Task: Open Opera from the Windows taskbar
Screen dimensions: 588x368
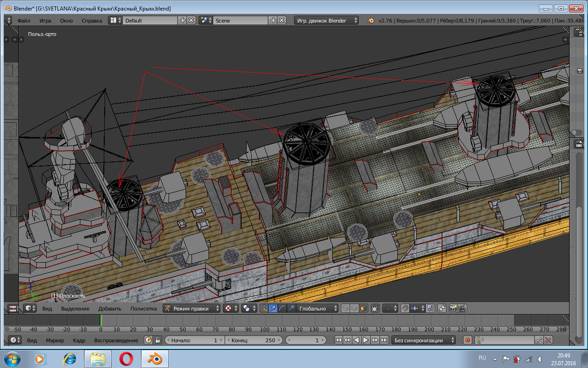Action: [x=126, y=358]
